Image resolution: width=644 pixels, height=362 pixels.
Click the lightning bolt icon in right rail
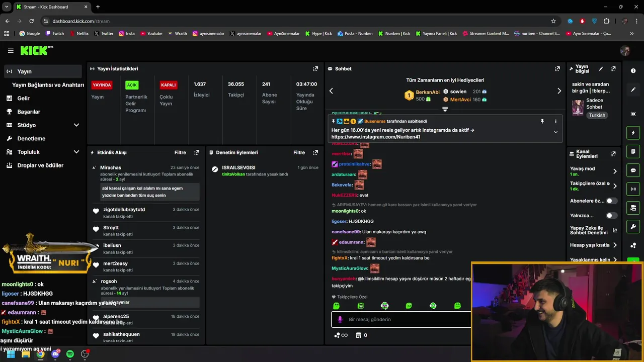(x=633, y=133)
